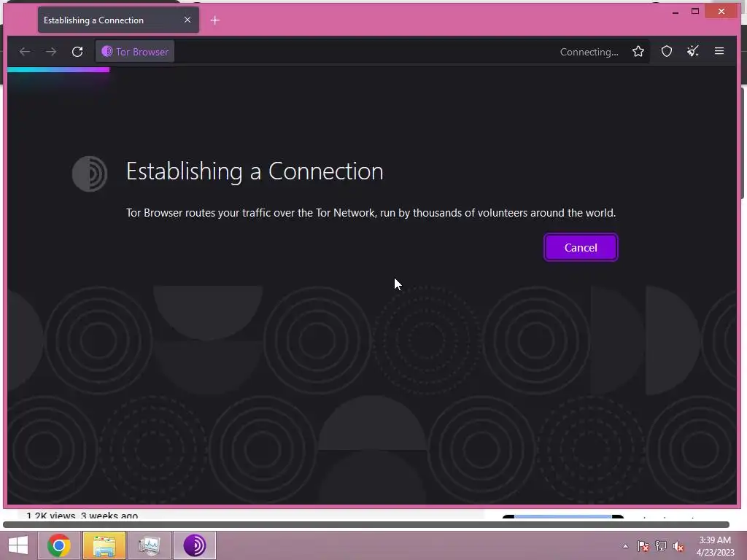Screen dimensions: 747x560
Task: Click the Connecting... status text
Action: [589, 52]
